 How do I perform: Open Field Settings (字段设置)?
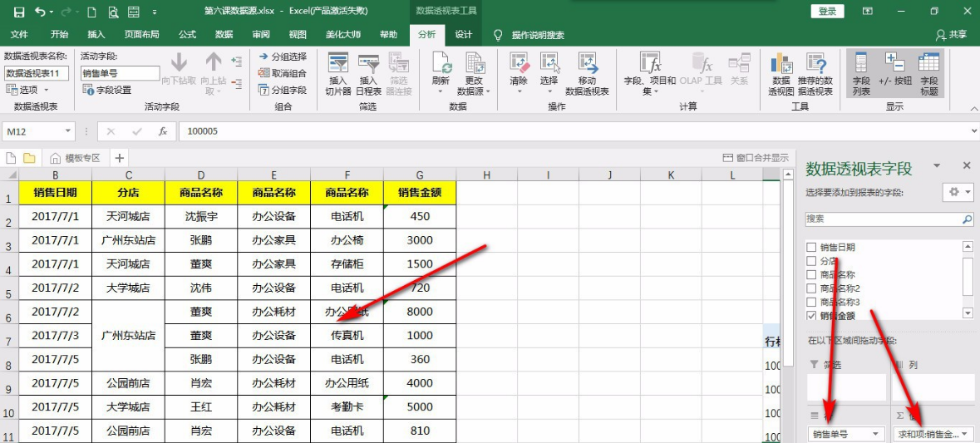(x=107, y=90)
